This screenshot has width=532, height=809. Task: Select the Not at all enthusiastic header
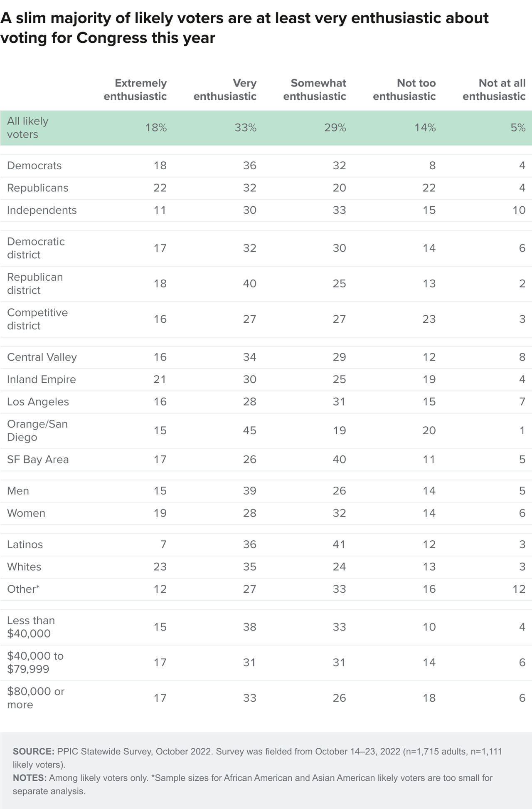coord(494,89)
